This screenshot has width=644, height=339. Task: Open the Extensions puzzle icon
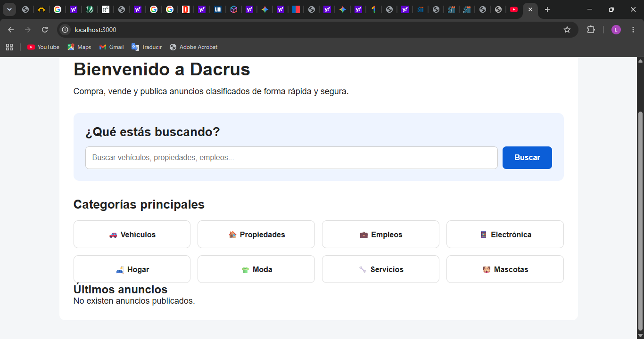tap(591, 30)
